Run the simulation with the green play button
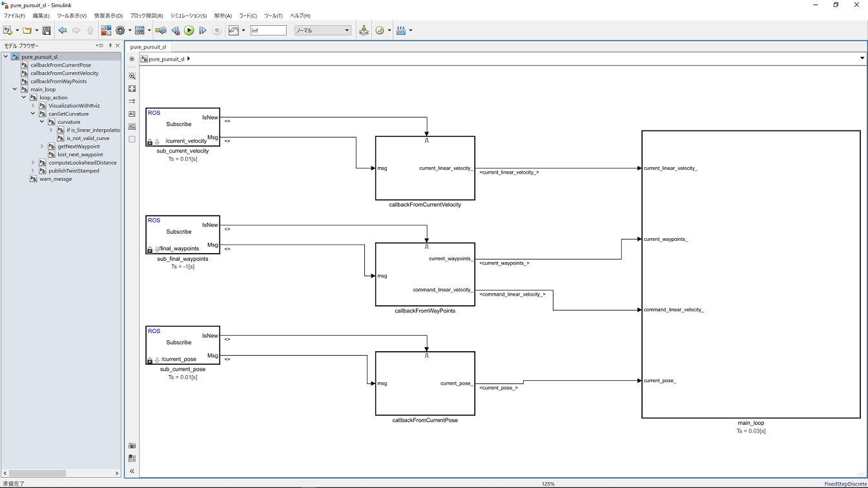 (x=189, y=30)
